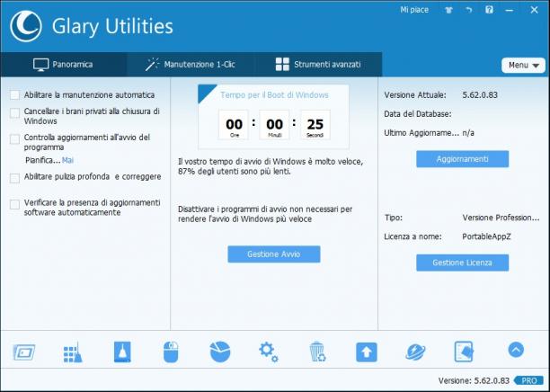This screenshot has height=392, width=550.
Task: Click the 25 Secondi counter box
Action: click(315, 125)
